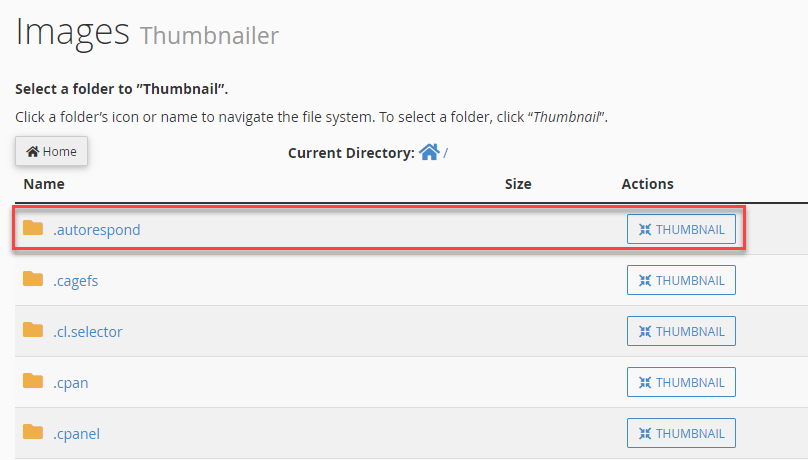
Task: Open the .cagefs folder name link
Action: point(75,281)
